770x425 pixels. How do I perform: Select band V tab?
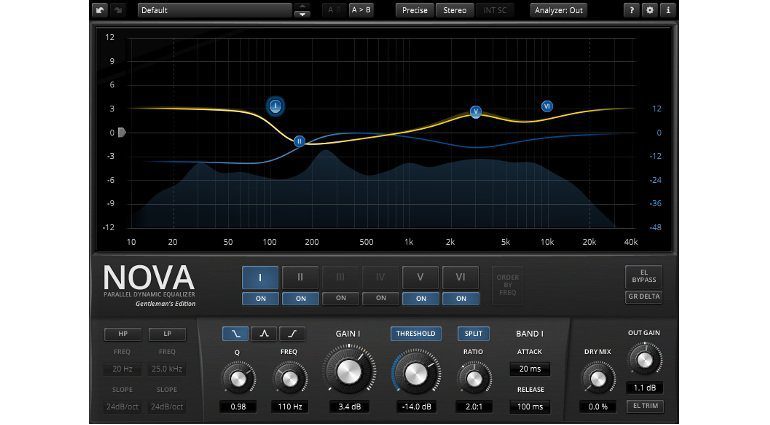[420, 278]
